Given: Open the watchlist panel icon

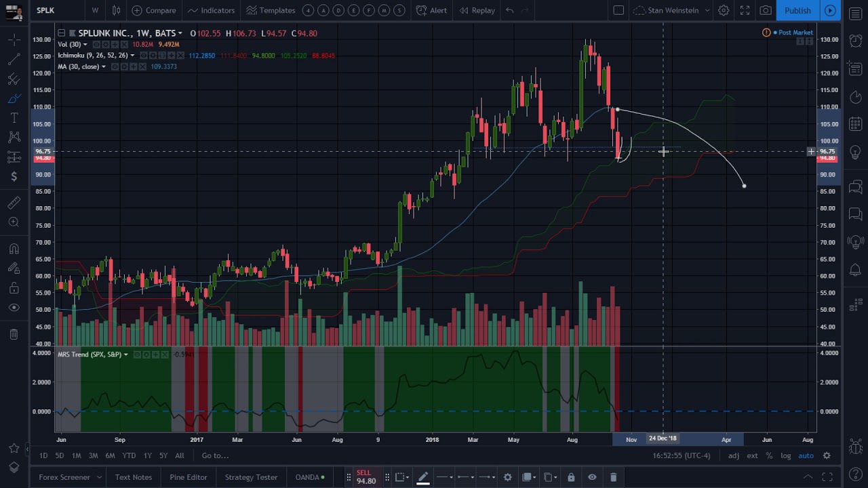Looking at the screenshot, I should click(855, 14).
